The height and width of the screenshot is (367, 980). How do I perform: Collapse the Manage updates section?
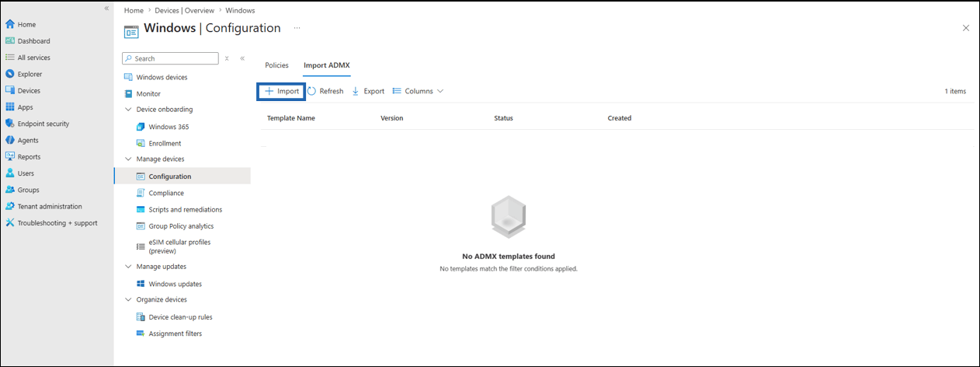(x=128, y=267)
